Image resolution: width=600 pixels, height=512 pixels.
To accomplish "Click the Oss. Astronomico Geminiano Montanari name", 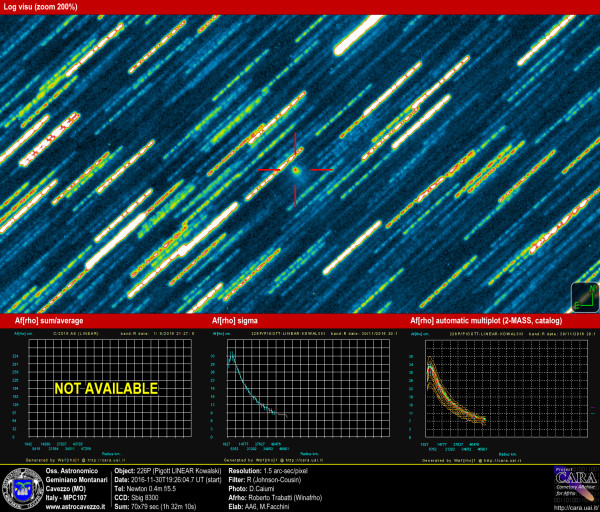I will point(79,475).
